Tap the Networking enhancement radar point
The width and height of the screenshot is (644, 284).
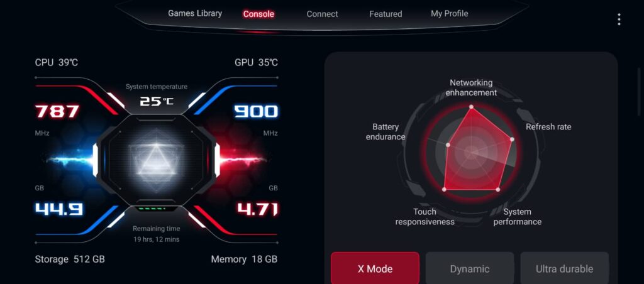click(x=471, y=107)
